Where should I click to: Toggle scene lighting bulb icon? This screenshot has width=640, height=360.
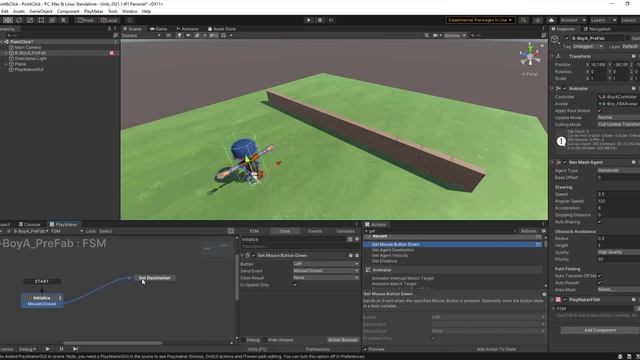179,36
